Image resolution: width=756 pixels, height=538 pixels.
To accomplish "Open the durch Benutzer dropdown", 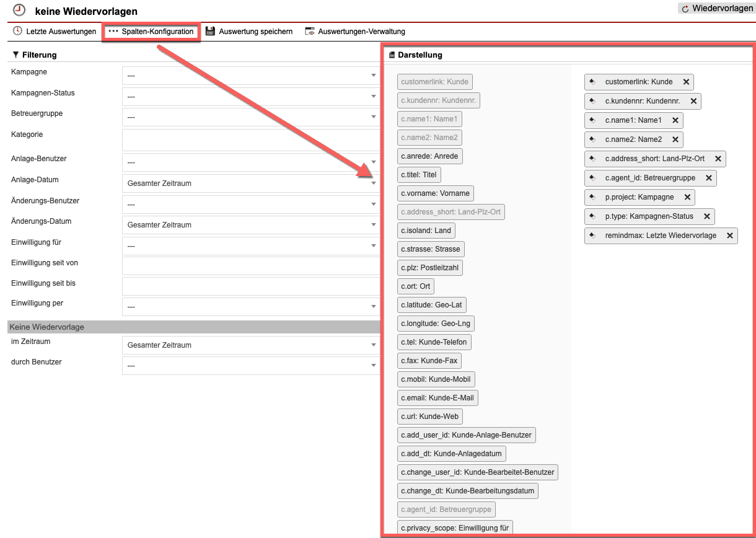I will pyautogui.click(x=250, y=366).
